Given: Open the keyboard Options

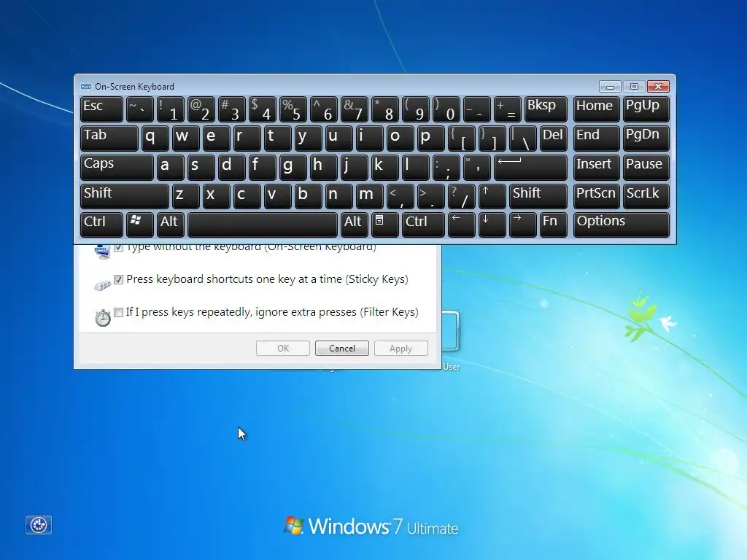Looking at the screenshot, I should (622, 225).
